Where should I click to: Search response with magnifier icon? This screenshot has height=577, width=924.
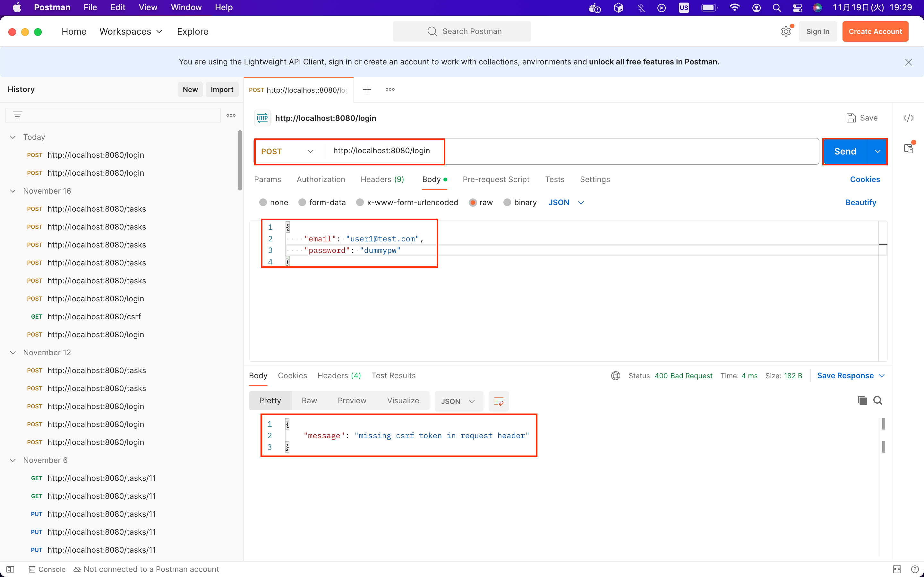pyautogui.click(x=878, y=400)
